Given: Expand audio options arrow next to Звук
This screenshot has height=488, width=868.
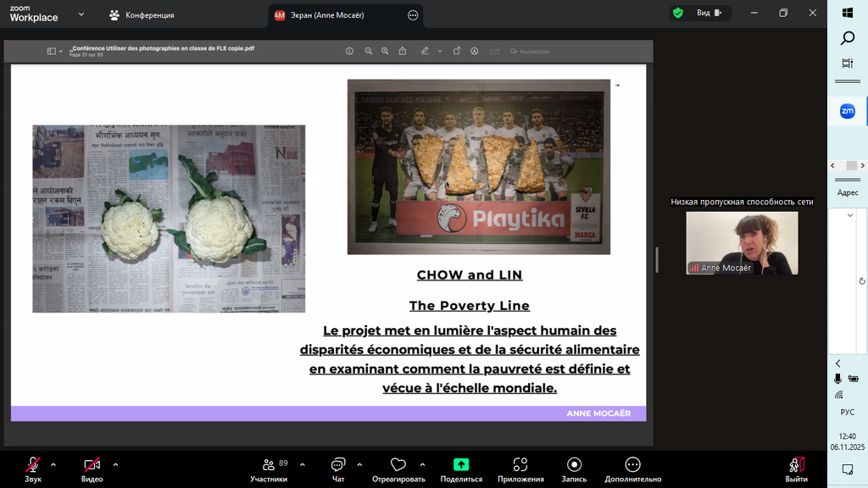Looking at the screenshot, I should pyautogui.click(x=53, y=464).
